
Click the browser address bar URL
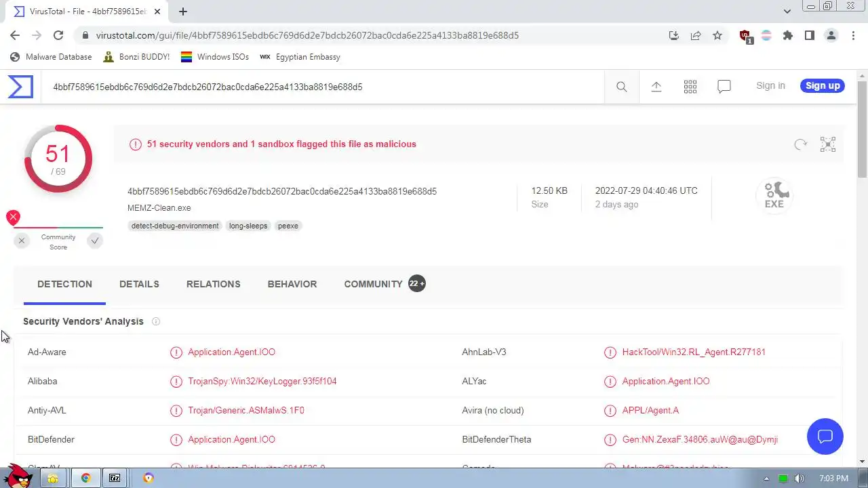307,35
